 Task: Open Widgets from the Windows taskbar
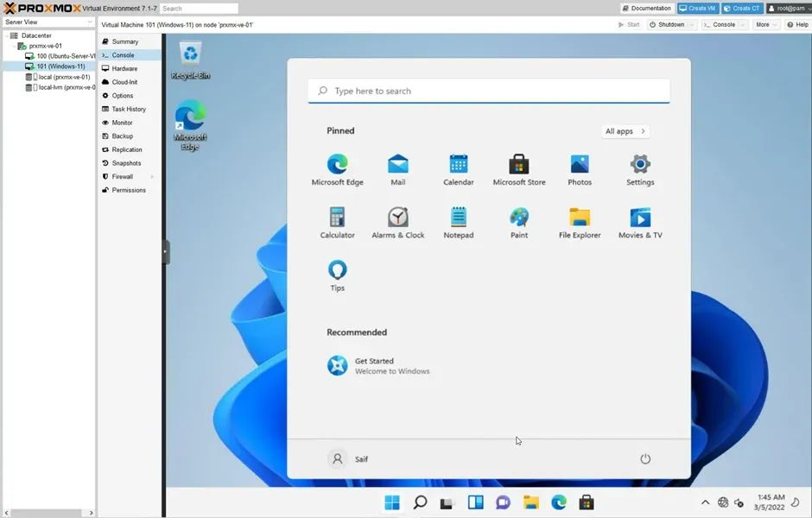coord(475,502)
